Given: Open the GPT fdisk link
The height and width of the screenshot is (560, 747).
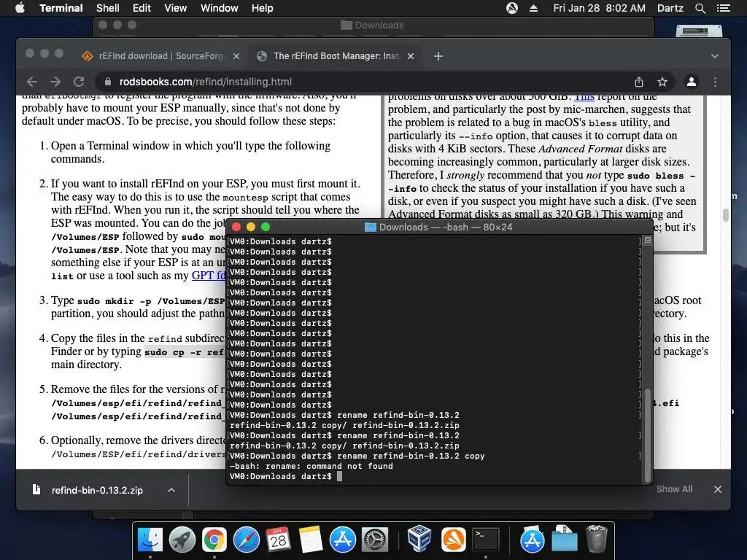Looking at the screenshot, I should click(x=209, y=276).
